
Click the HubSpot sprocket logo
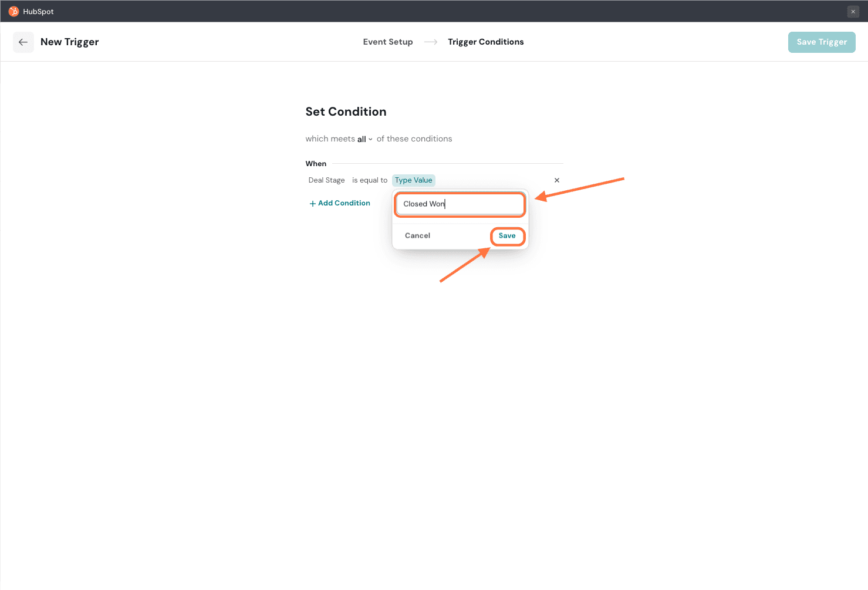pos(13,11)
